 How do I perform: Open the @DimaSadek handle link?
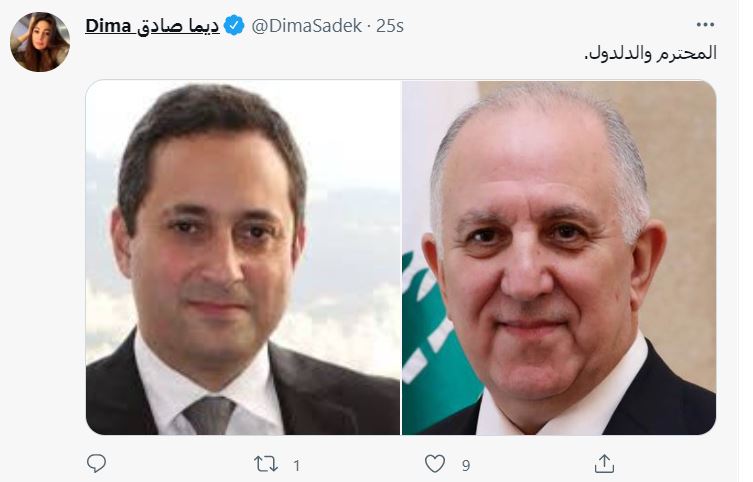[x=306, y=26]
